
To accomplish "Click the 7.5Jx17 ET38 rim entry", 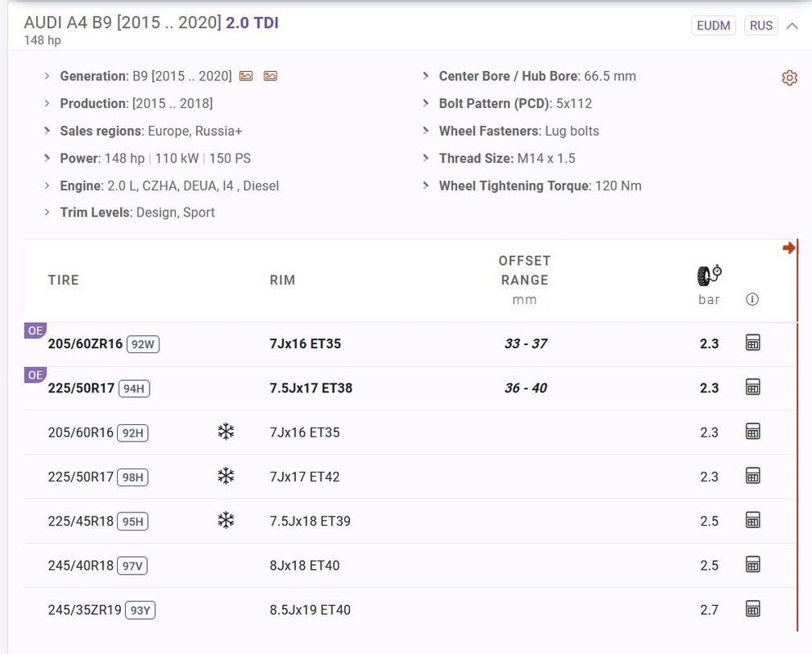I will pos(311,387).
